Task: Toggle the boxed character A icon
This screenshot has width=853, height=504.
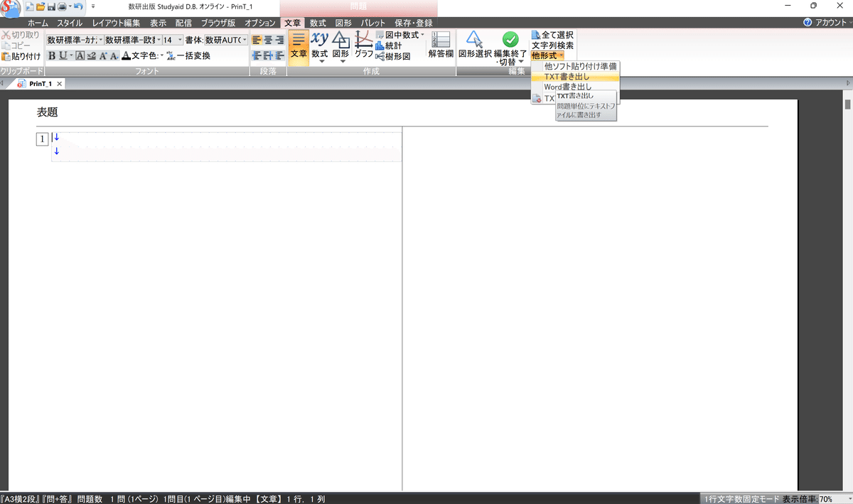Action: coord(80,55)
